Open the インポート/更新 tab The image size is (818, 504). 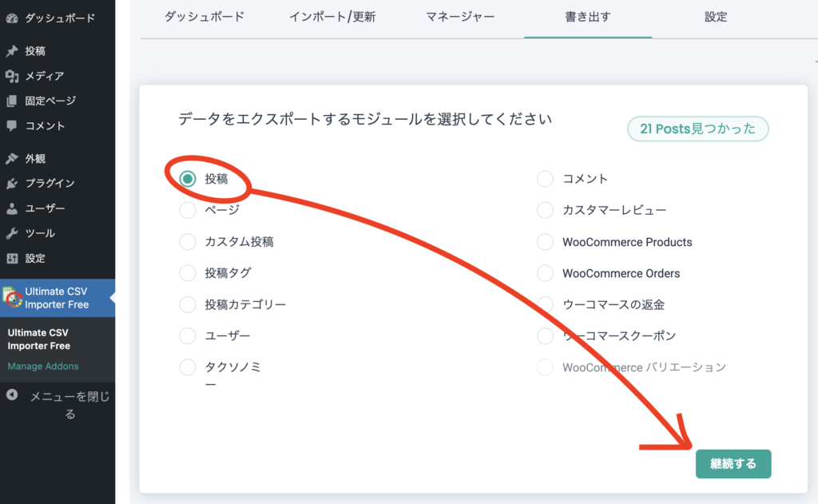click(x=332, y=17)
